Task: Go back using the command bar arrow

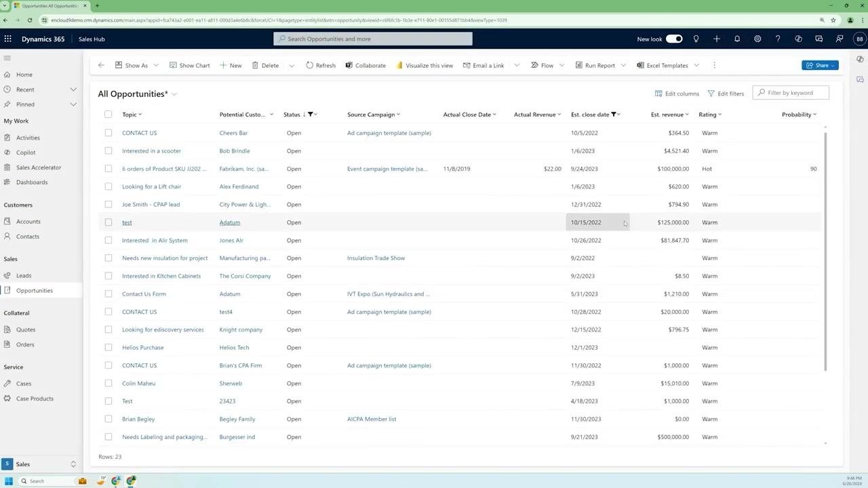Action: [x=101, y=65]
